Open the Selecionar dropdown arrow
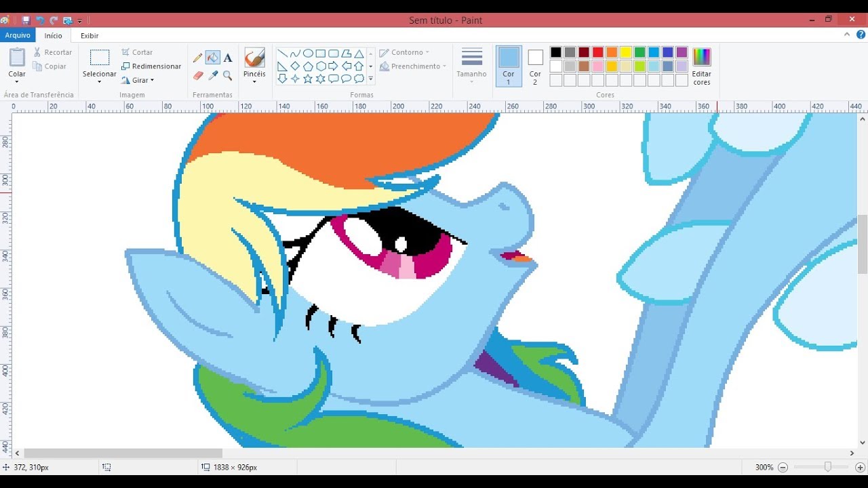The image size is (868, 488). pos(100,82)
